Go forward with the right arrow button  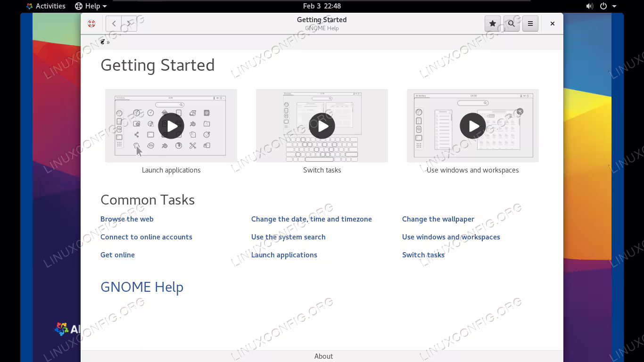tap(129, 24)
